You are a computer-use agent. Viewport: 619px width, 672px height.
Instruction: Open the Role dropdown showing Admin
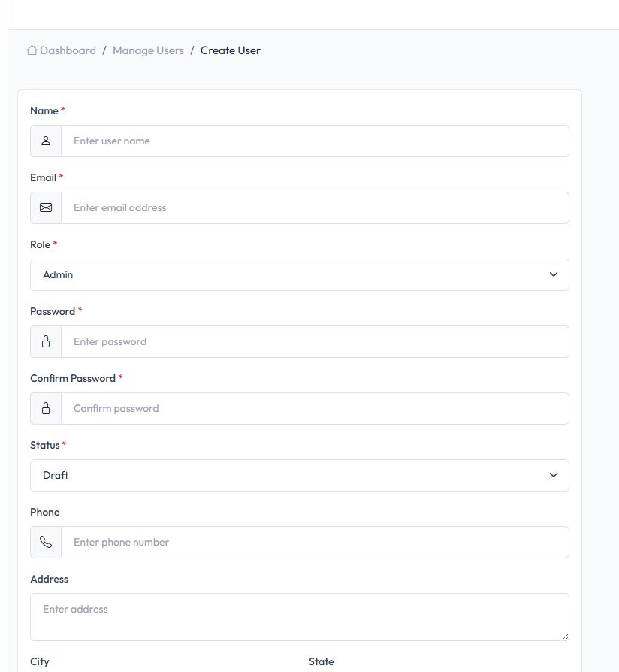point(299,274)
